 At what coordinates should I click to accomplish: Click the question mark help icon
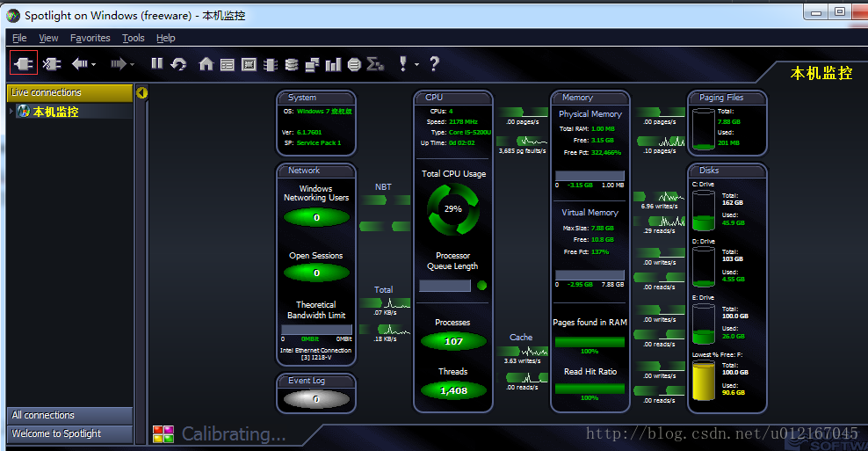point(435,63)
